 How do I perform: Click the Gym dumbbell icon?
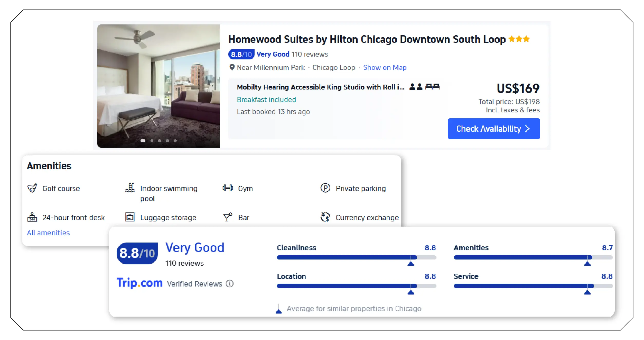pos(228,188)
